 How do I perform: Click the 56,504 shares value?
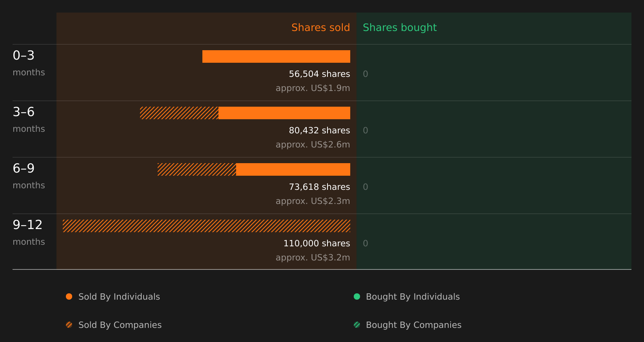tap(319, 74)
